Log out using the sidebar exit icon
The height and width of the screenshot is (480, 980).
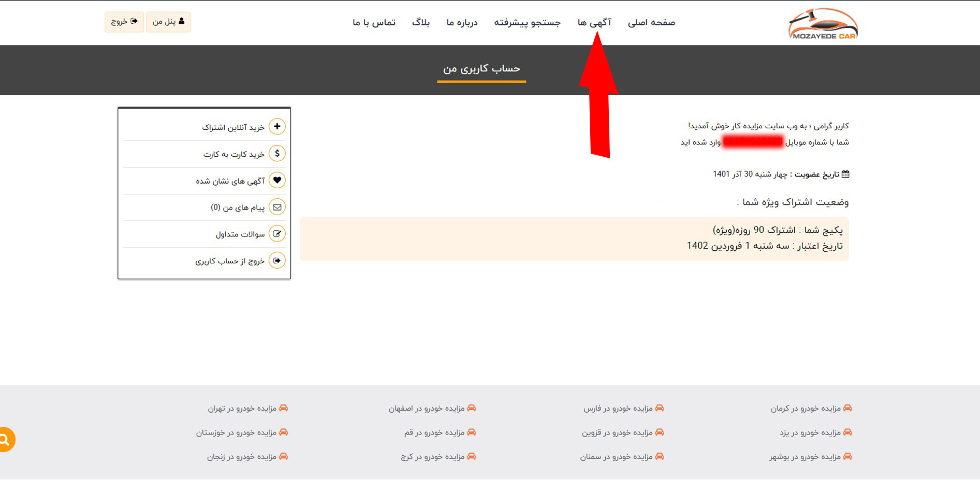pyautogui.click(x=278, y=261)
